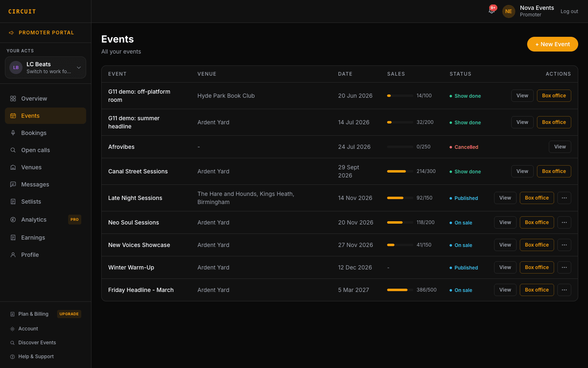Click the Sales column header
588x368 pixels.
(396, 74)
